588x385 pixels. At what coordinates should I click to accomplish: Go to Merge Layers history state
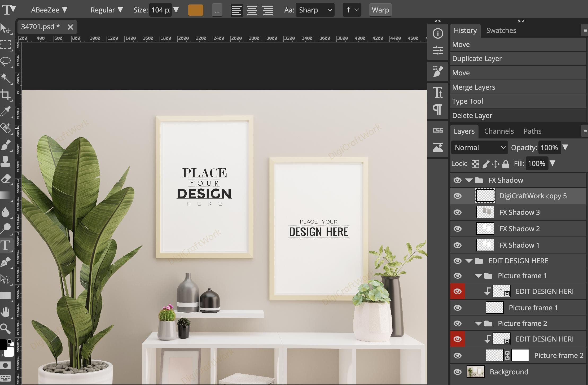[518, 87]
